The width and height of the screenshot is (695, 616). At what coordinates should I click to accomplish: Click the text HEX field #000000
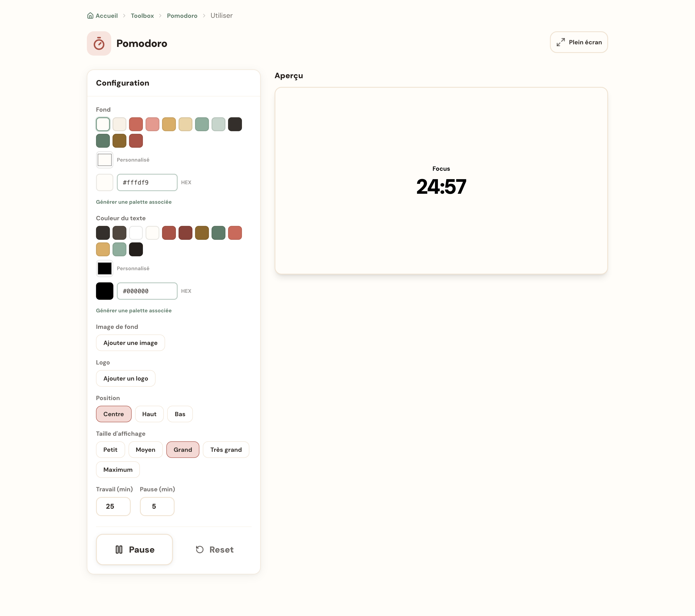point(147,291)
